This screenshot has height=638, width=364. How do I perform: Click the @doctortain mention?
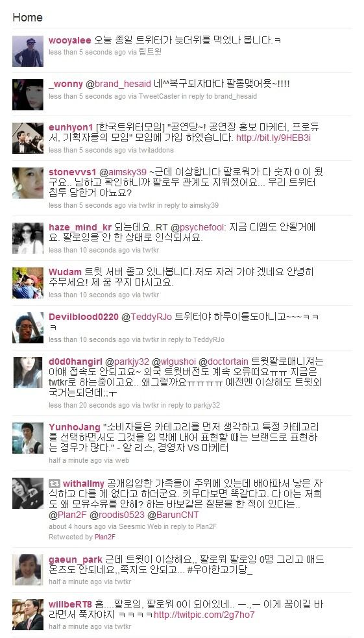click(x=223, y=362)
